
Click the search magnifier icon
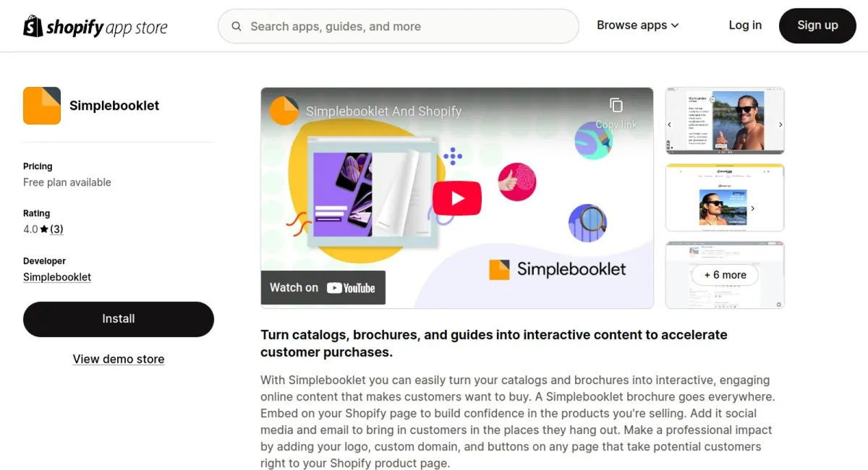tap(237, 27)
